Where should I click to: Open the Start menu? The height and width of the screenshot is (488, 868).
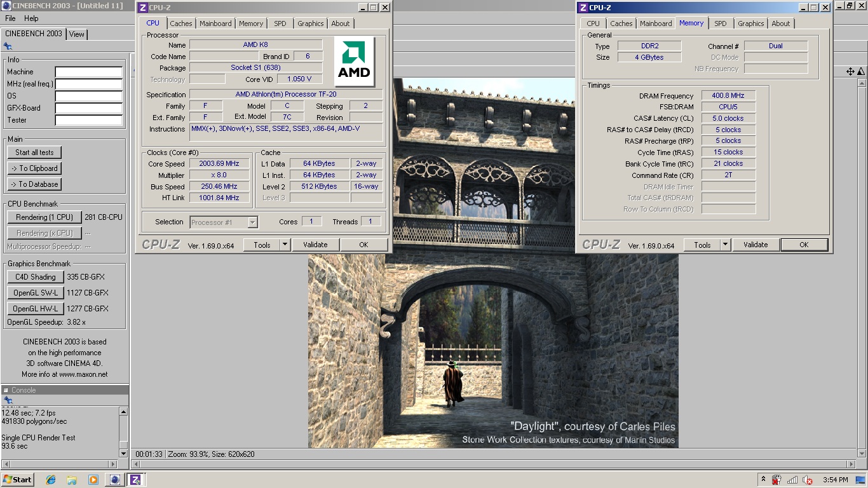tap(18, 480)
